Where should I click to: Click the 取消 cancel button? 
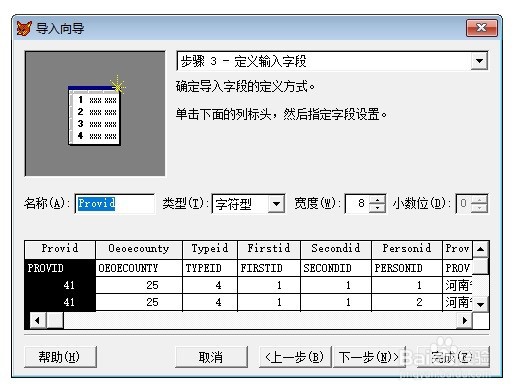click(x=211, y=357)
